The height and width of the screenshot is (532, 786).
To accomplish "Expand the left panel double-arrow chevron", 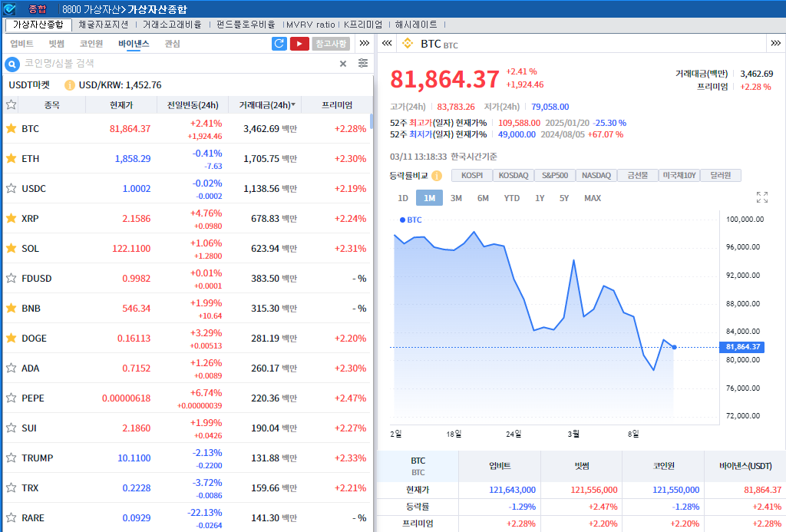I will click(365, 44).
